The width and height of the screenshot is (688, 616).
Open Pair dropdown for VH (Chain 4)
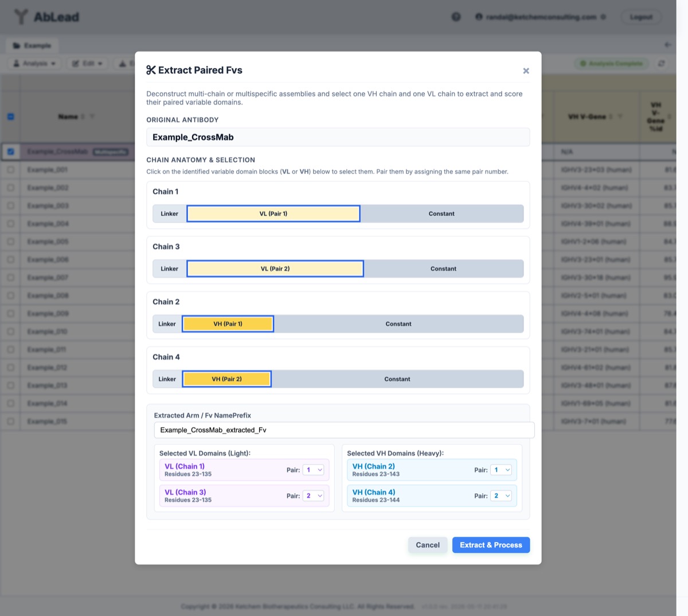click(501, 496)
